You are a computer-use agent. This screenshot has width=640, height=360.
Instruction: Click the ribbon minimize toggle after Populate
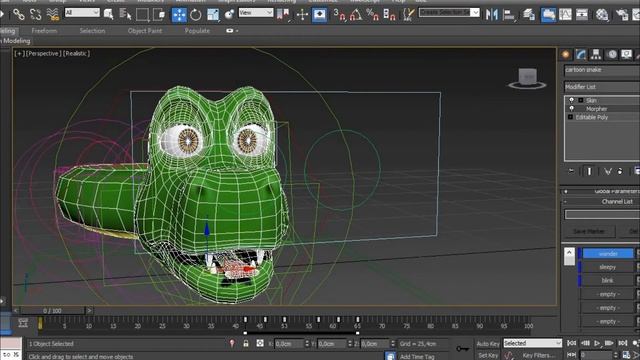[x=231, y=31]
